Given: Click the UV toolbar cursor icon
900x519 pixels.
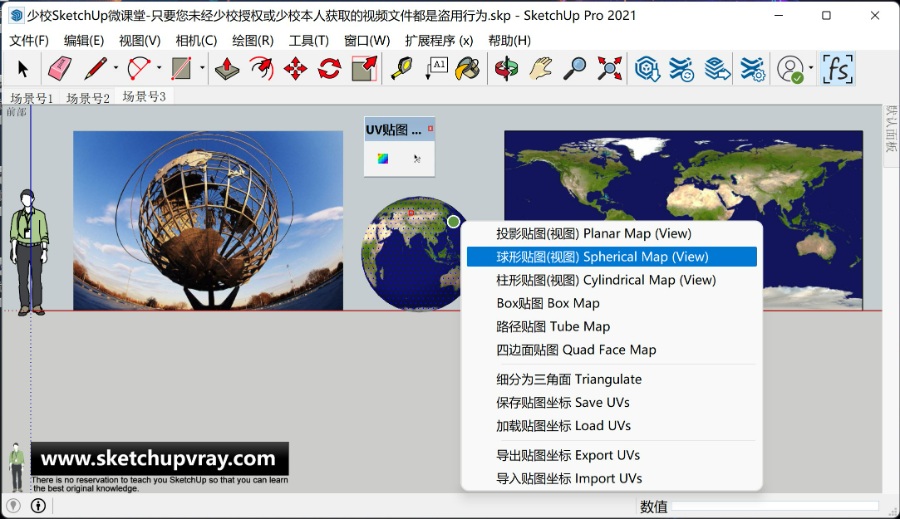Looking at the screenshot, I should click(x=417, y=158).
